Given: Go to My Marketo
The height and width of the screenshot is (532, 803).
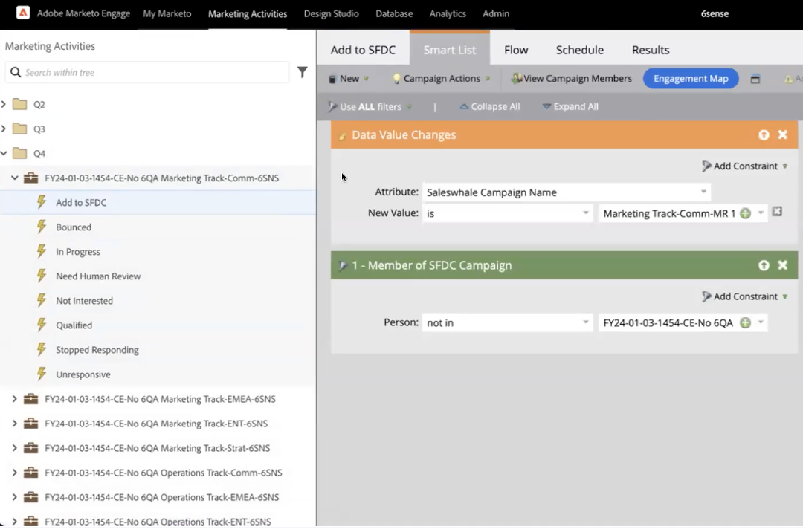Looking at the screenshot, I should point(167,14).
